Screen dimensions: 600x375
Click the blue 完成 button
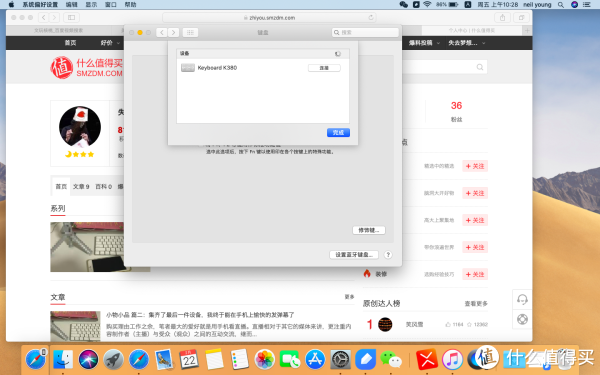pos(338,132)
